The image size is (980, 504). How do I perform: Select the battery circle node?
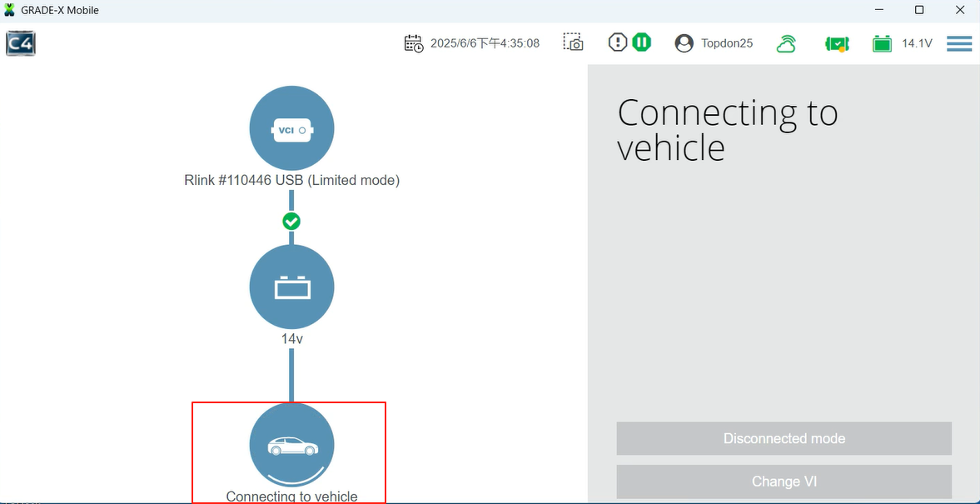(x=291, y=287)
